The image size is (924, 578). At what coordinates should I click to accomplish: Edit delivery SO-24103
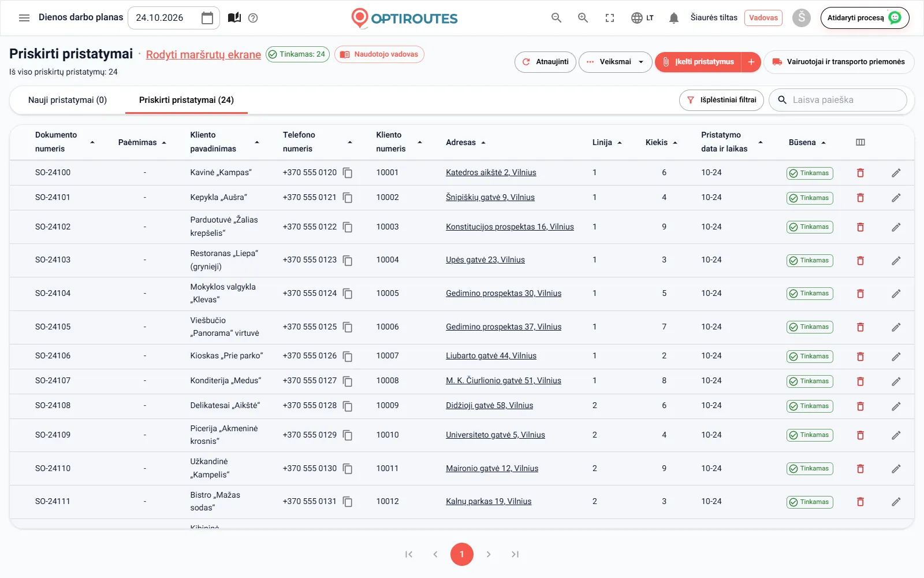coord(896,261)
